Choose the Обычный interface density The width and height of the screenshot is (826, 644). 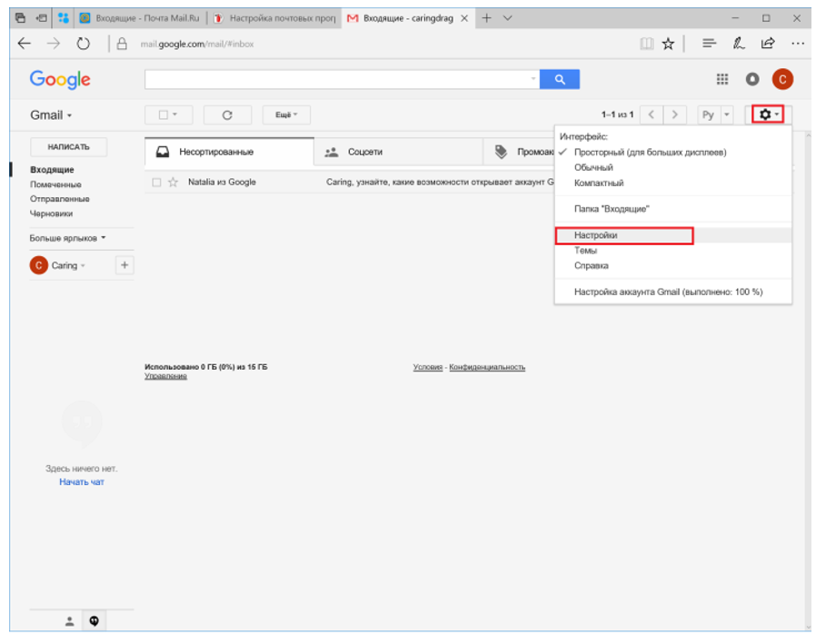pos(593,167)
